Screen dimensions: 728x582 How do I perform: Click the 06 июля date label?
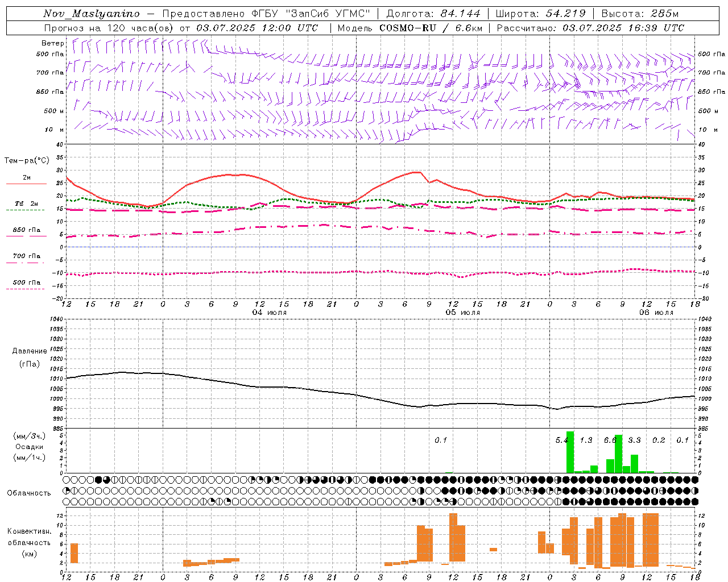click(x=656, y=312)
